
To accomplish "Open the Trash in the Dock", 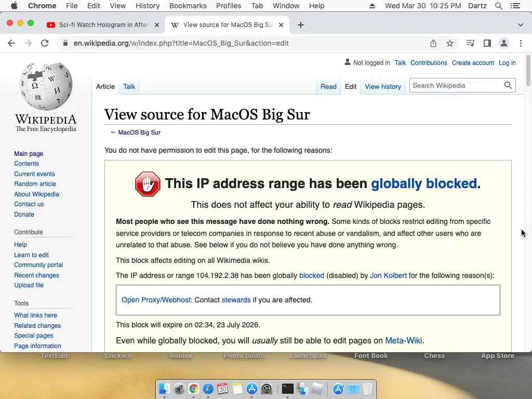I will (x=367, y=389).
